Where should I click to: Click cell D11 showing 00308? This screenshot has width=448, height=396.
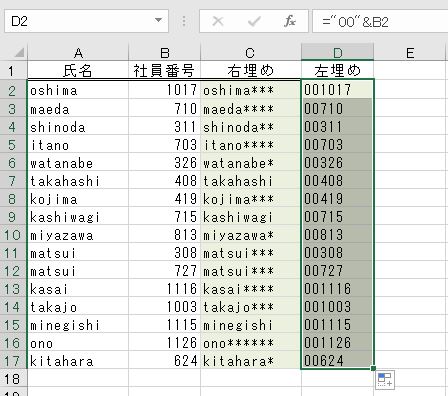337,253
